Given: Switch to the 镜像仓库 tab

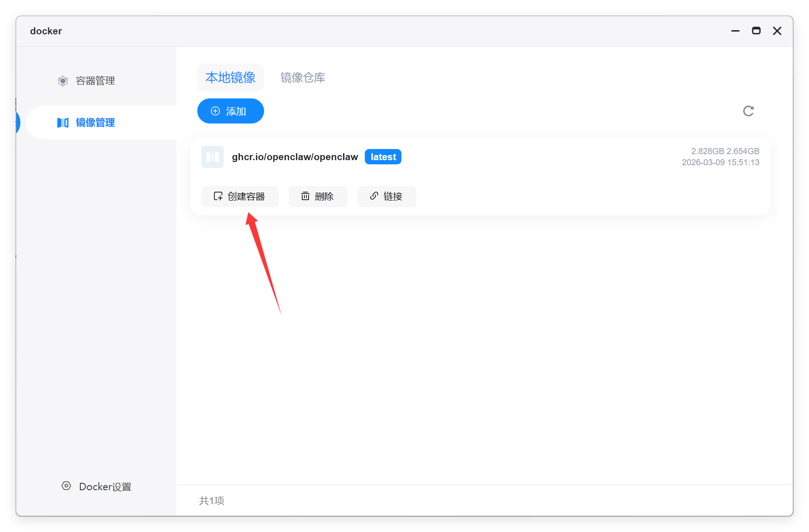Looking at the screenshot, I should click(x=303, y=78).
